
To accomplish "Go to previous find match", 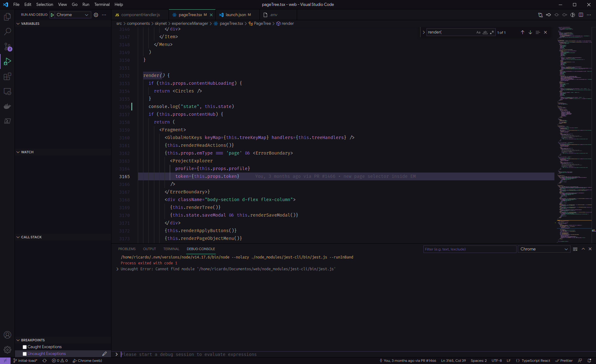I will (x=522, y=32).
